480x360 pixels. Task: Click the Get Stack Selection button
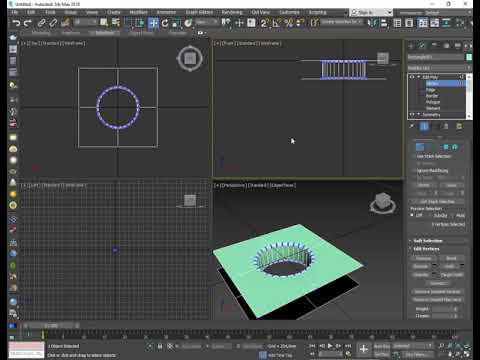[437, 202]
